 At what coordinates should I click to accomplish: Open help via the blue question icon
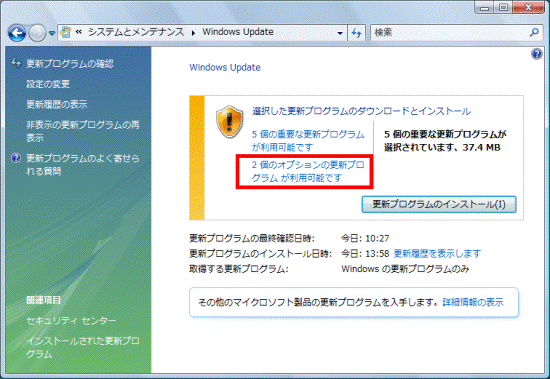[537, 54]
